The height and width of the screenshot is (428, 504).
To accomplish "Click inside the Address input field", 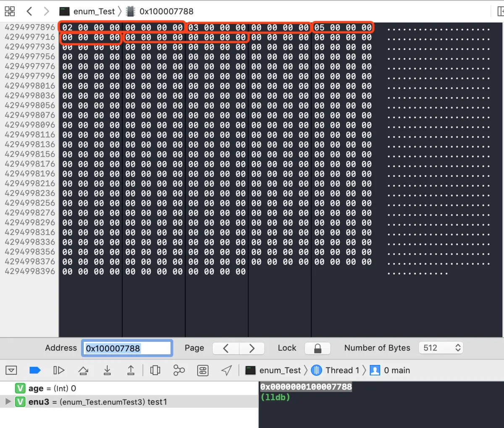I will point(127,348).
